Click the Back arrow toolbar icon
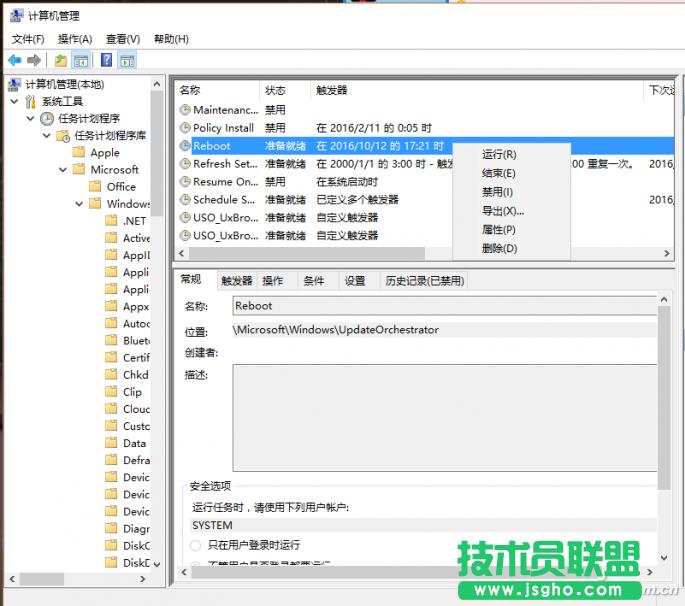The image size is (685, 606). coord(15,60)
